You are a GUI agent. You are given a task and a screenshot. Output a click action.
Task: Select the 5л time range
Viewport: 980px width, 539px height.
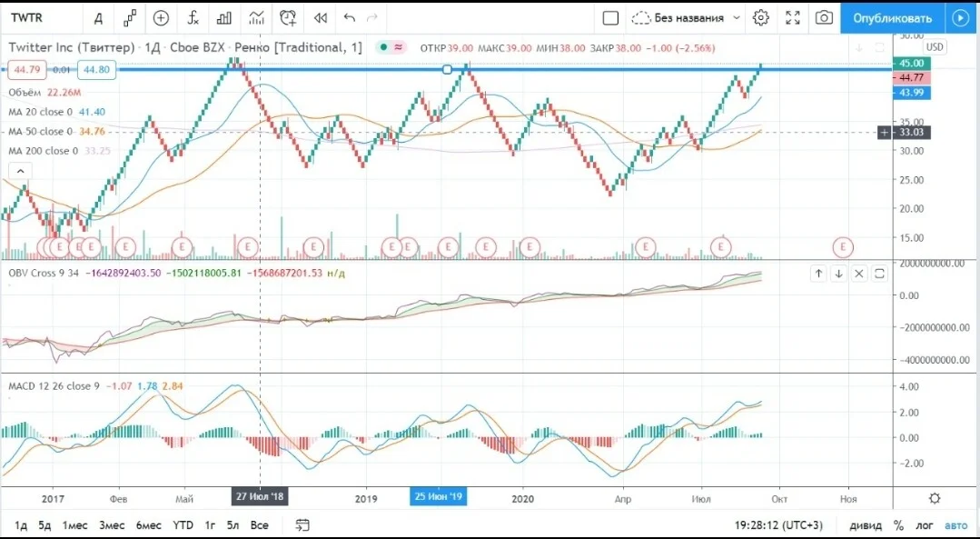click(x=233, y=525)
